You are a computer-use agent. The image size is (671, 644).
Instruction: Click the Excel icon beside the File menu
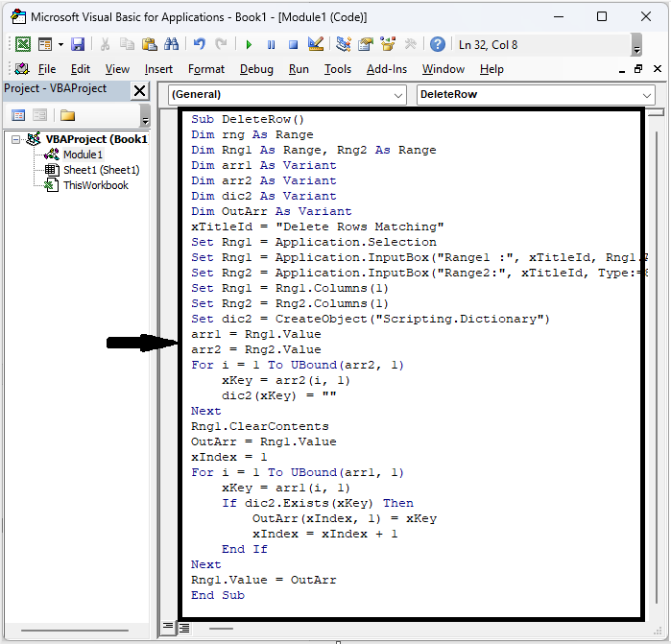(x=22, y=68)
